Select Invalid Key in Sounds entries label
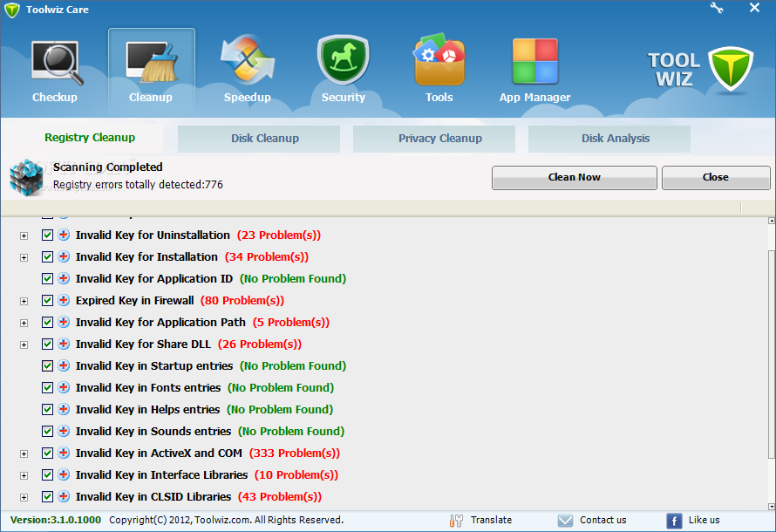The height and width of the screenshot is (532, 776). click(153, 431)
